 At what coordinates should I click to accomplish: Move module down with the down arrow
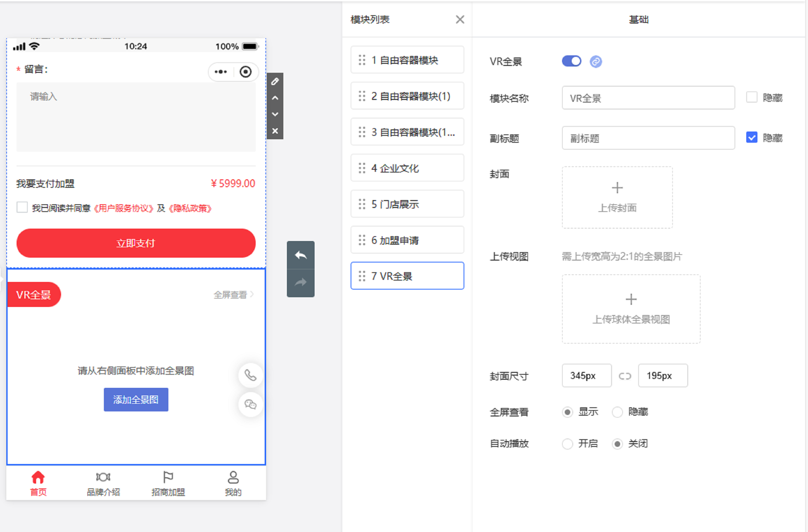275,114
